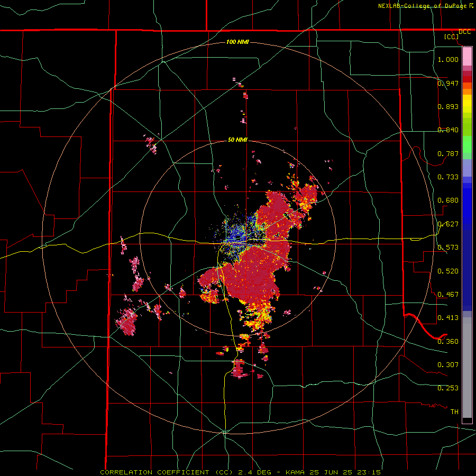Select the 0.787 scale value
This screenshot has width=476, height=476.
click(448, 153)
